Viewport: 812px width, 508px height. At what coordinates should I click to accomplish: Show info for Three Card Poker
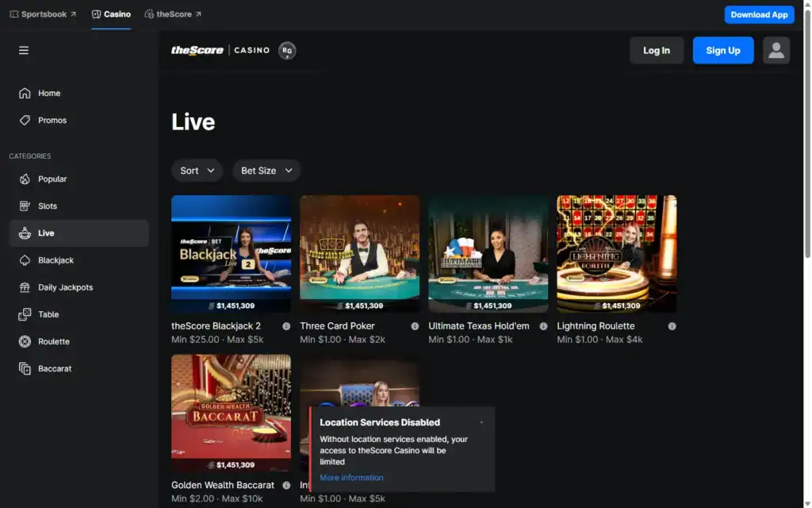point(415,326)
